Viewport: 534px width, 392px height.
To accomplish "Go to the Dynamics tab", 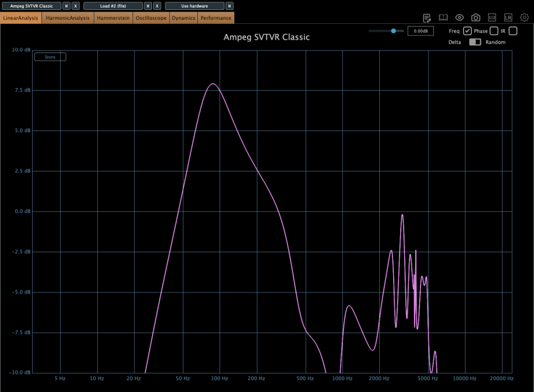I will coord(184,18).
